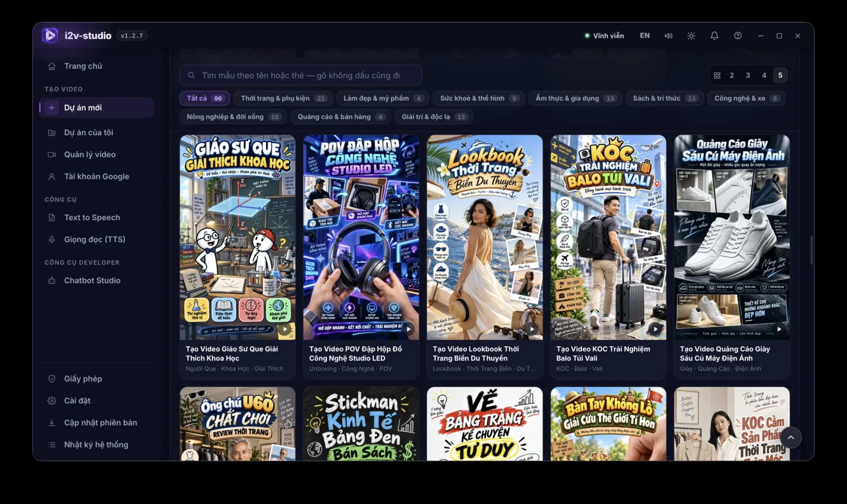Open the Vẽ Bảng Trắng Kể Chuyện thumbnail

(484, 424)
